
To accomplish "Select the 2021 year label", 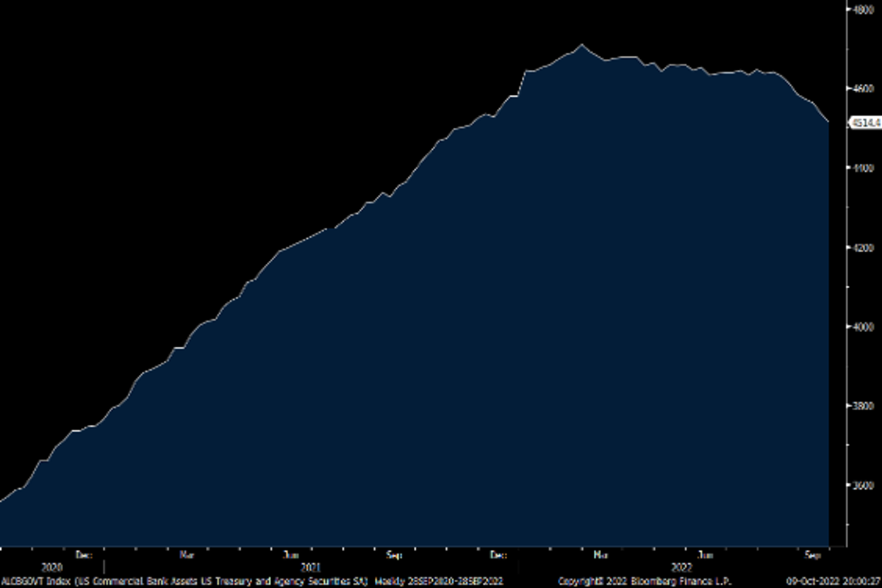I will [310, 567].
